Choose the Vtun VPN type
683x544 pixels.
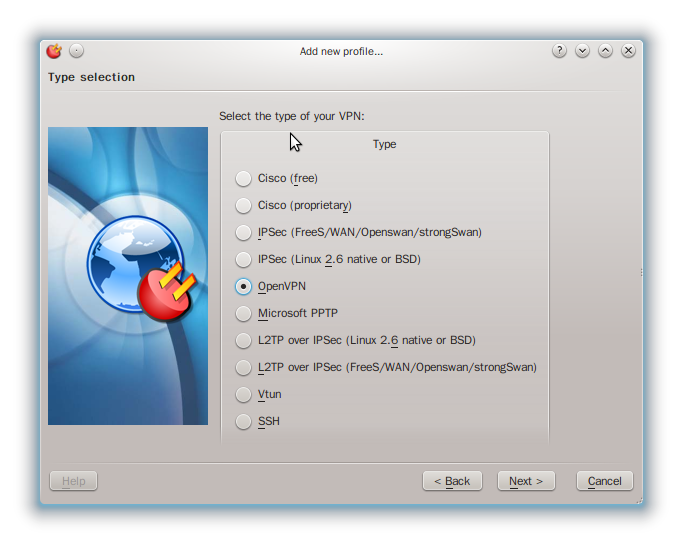coord(244,395)
